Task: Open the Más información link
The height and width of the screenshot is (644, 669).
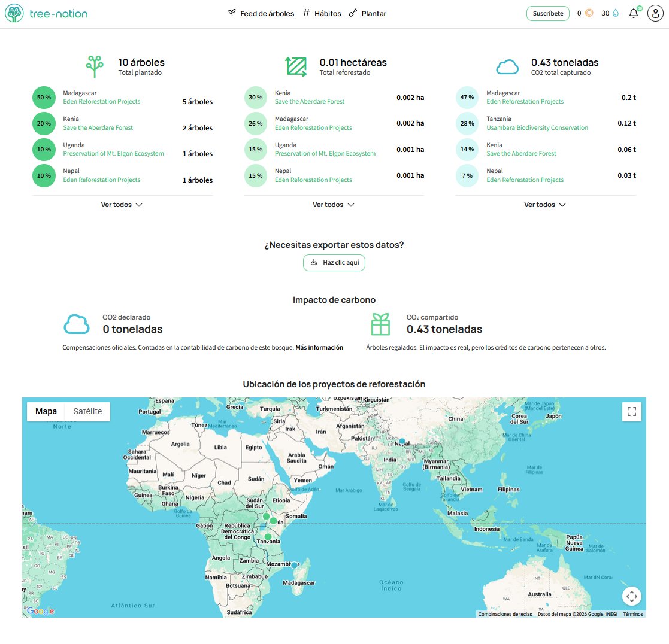Action: point(319,347)
